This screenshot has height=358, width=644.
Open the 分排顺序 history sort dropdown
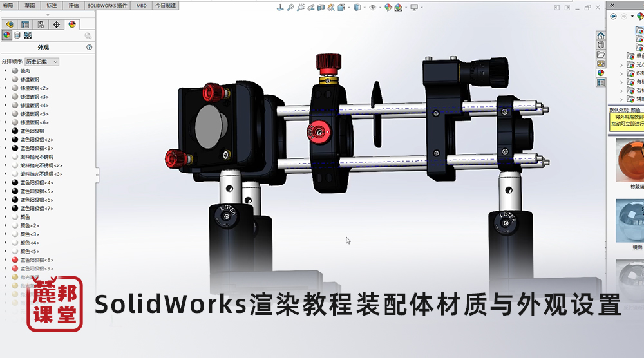click(x=42, y=62)
